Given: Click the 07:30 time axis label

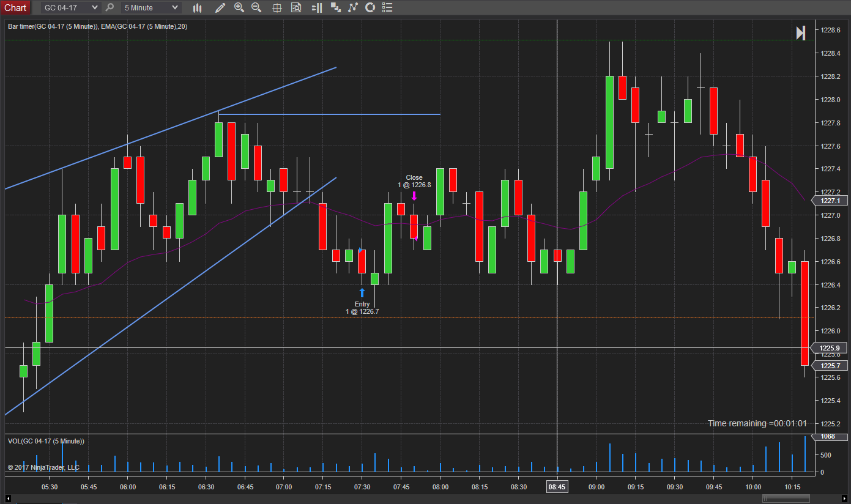Looking at the screenshot, I should 362,487.
